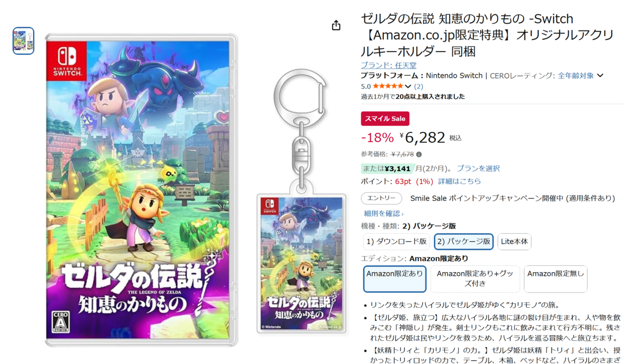Screen dimensions: 631x364
Task: Click the share icon above the product image
Action: (x=337, y=25)
